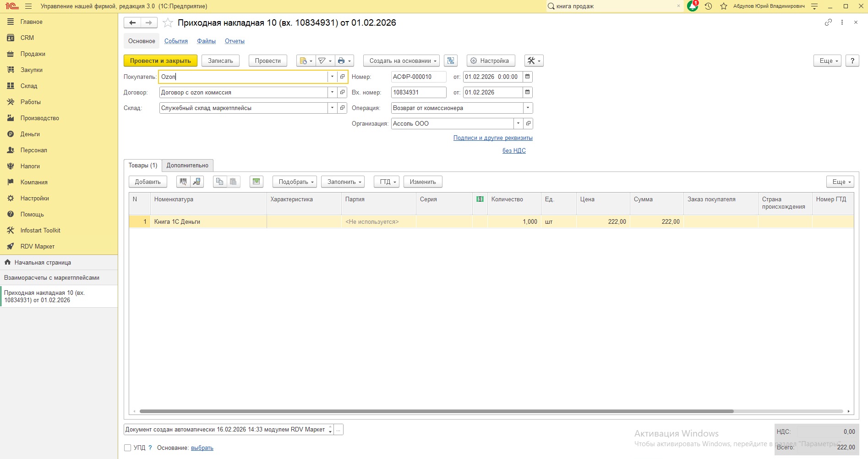Add this document to favorites with star
The height and width of the screenshot is (459, 868).
point(168,23)
